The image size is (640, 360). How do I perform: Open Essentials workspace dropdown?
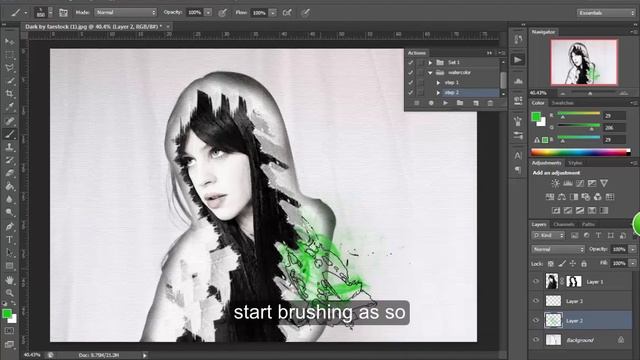606,13
